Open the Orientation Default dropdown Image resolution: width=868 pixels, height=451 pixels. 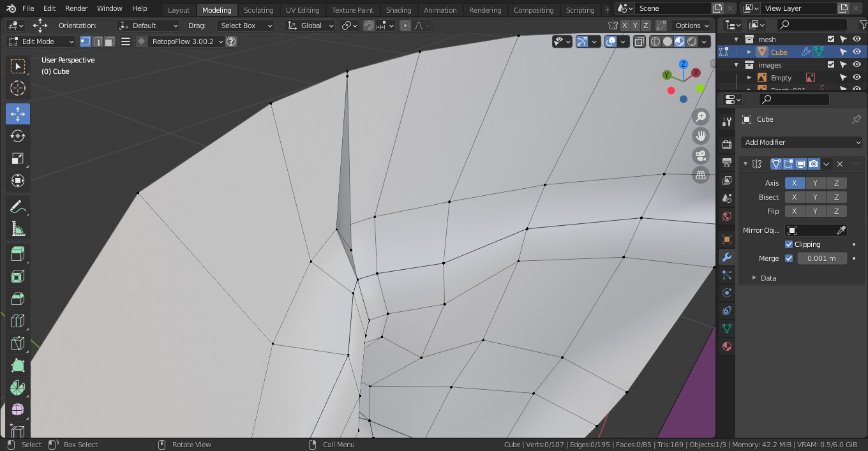coord(148,26)
